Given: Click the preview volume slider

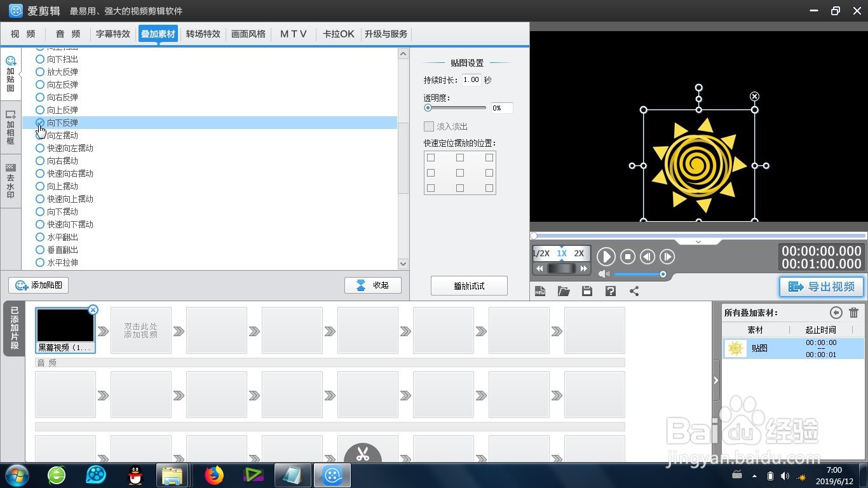Looking at the screenshot, I should point(639,274).
